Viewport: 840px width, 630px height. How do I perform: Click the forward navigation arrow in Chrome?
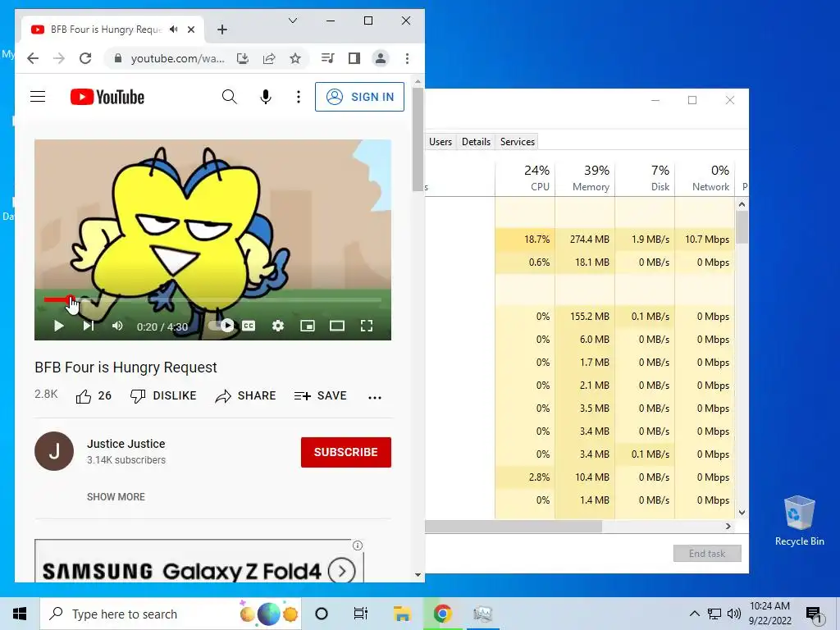click(59, 58)
